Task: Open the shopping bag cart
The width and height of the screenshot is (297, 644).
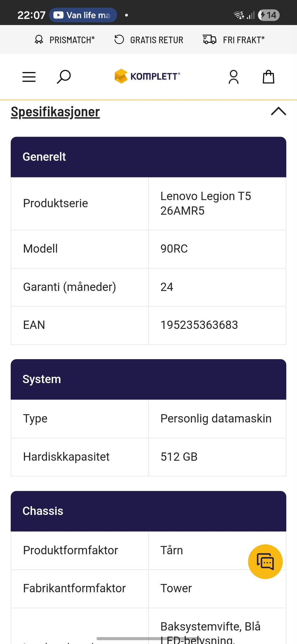Action: tap(268, 77)
